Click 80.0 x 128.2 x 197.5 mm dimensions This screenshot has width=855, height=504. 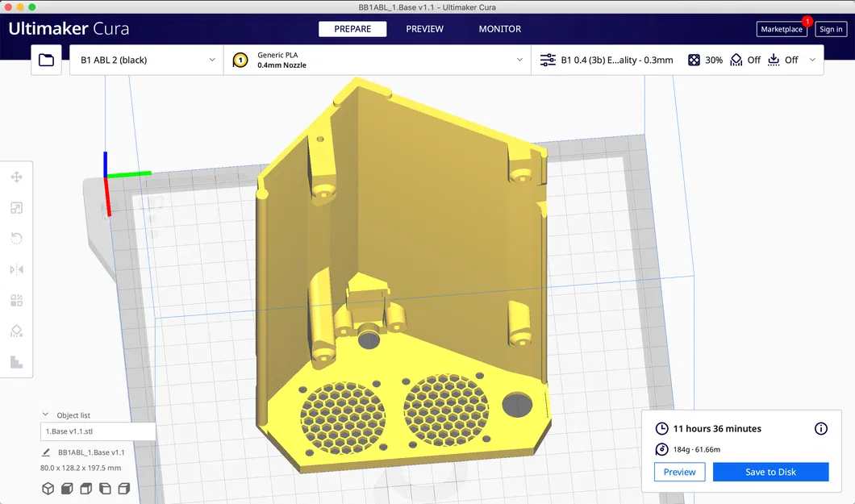(x=81, y=468)
